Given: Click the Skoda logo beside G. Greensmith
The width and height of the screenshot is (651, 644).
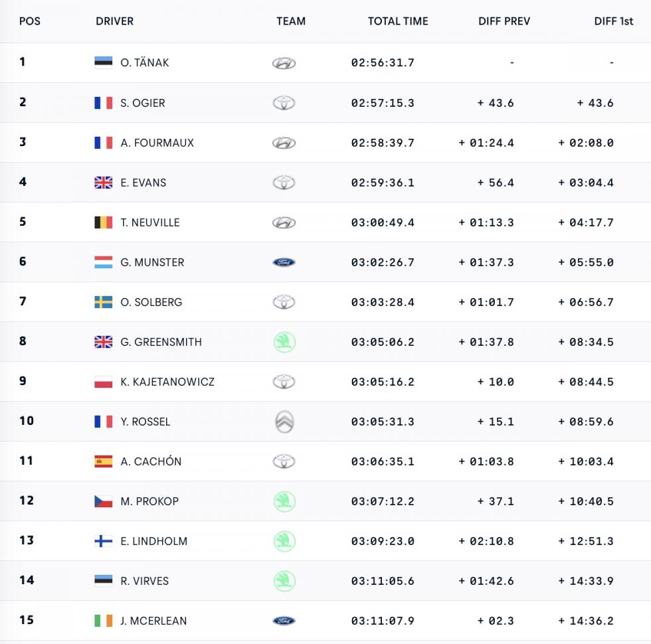Looking at the screenshot, I should click(284, 343).
